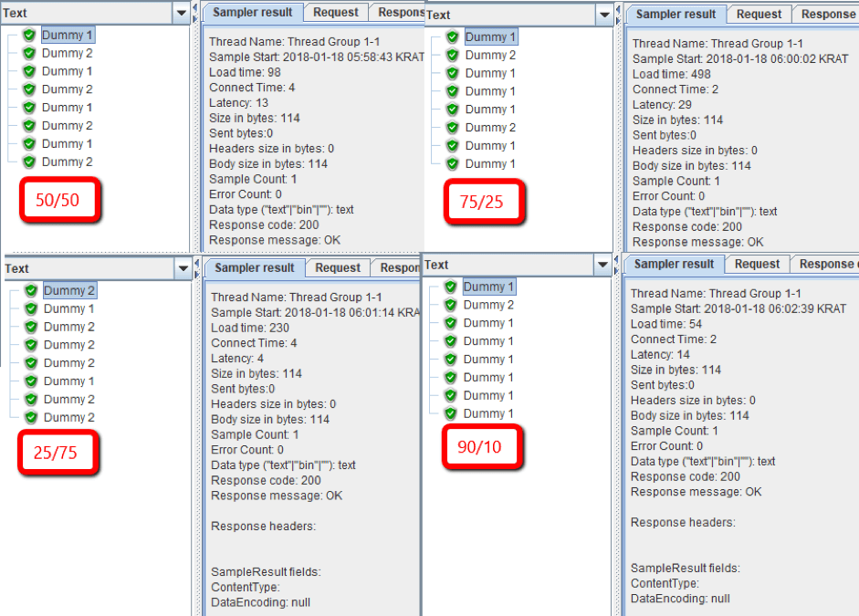The width and height of the screenshot is (859, 616).
Task: Click shield icon of third row Dummy 1, bottom-right tree
Action: click(450, 322)
